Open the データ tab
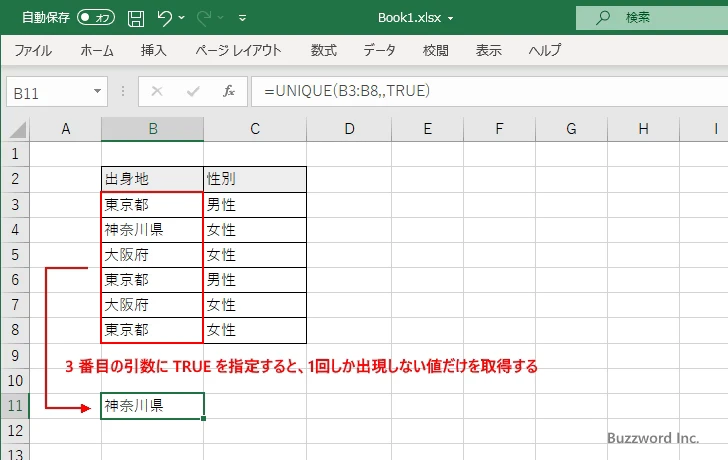Image resolution: width=728 pixels, height=460 pixels. coord(379,50)
